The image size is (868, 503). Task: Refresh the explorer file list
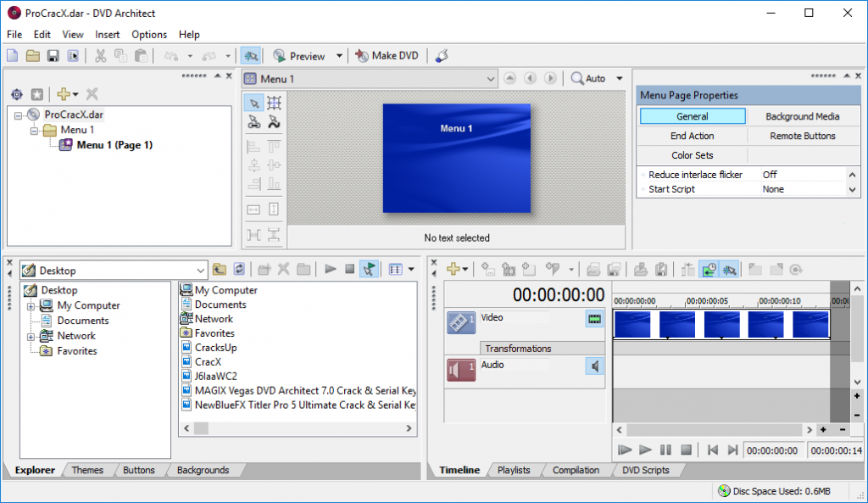click(239, 270)
